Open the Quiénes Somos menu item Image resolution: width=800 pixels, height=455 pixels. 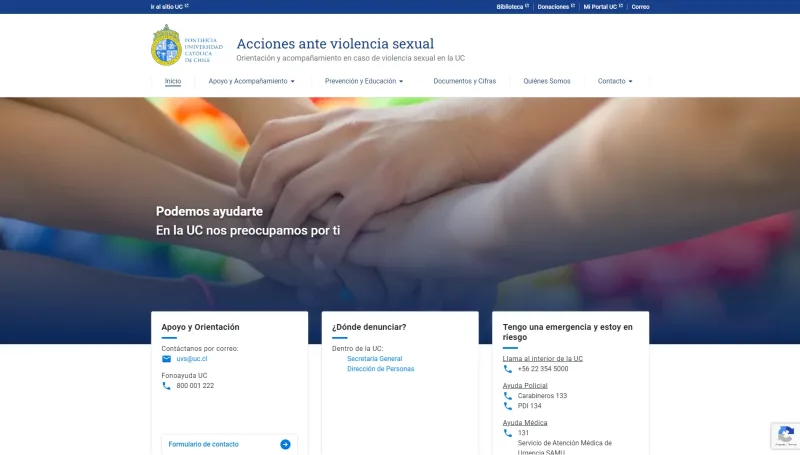(546, 81)
